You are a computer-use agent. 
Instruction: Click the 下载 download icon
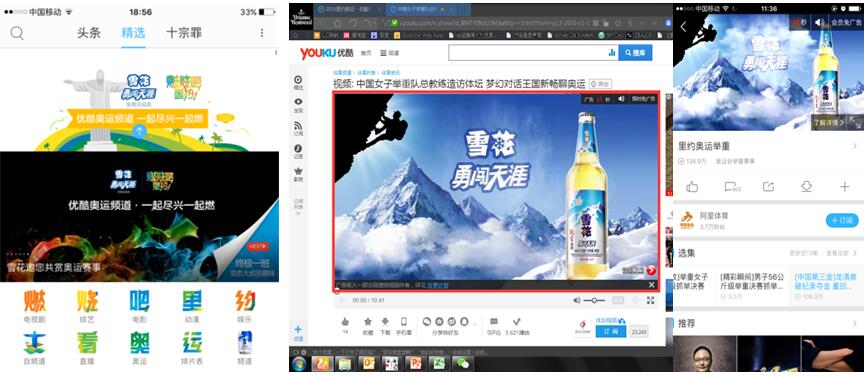point(385,321)
